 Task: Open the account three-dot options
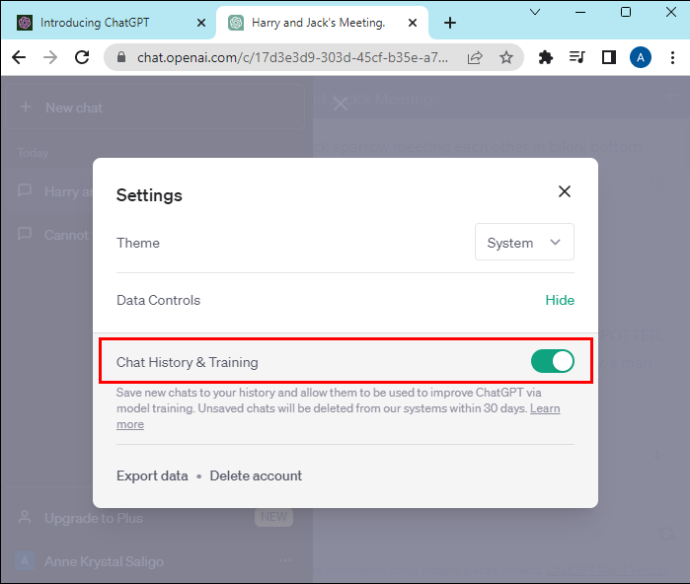285,561
